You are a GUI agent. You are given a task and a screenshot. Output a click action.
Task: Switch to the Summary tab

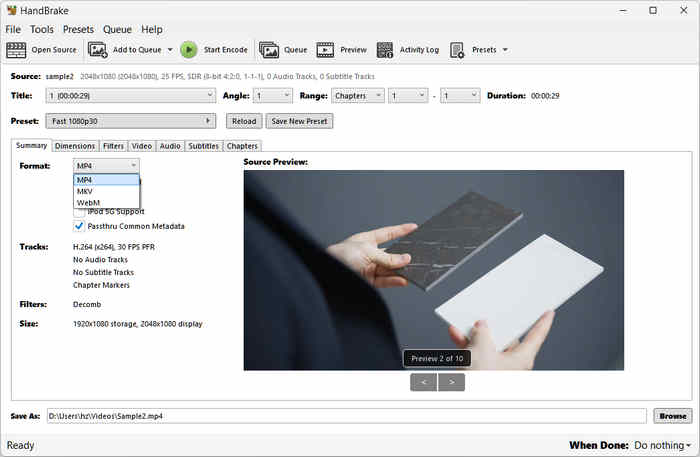[x=31, y=145]
